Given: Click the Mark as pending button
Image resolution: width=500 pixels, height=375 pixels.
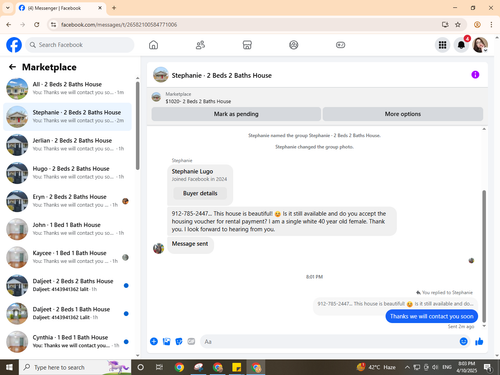Looking at the screenshot, I should click(236, 114).
